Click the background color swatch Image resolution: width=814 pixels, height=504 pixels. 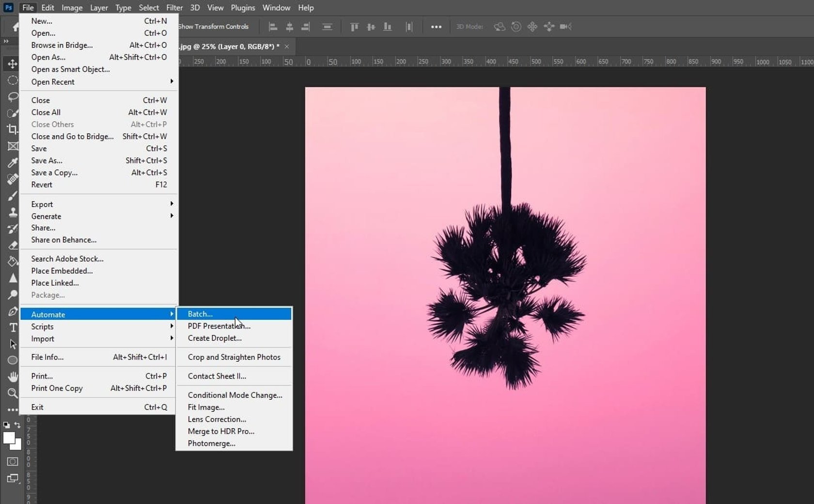(x=18, y=445)
